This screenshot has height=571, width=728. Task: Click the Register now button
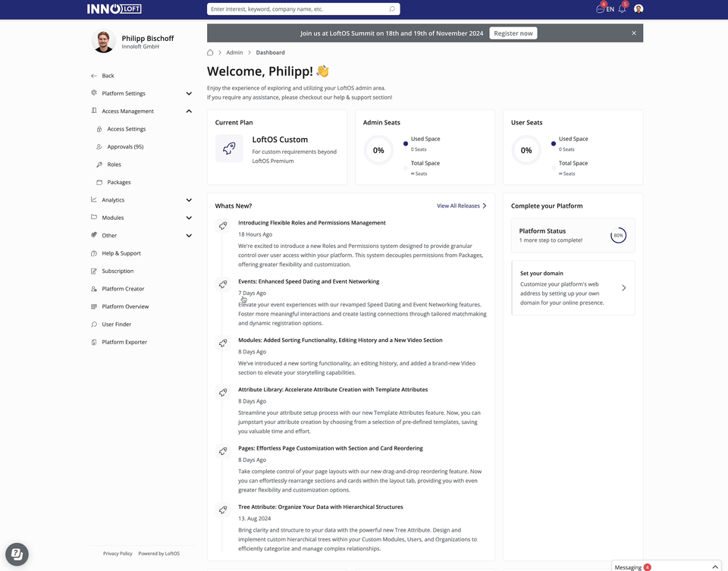pyautogui.click(x=513, y=33)
